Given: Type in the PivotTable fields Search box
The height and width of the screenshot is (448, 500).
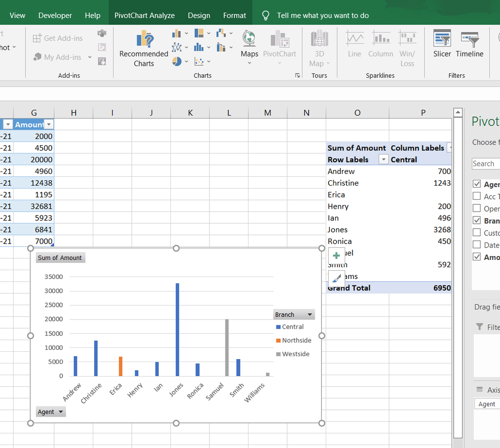Looking at the screenshot, I should pos(485,164).
